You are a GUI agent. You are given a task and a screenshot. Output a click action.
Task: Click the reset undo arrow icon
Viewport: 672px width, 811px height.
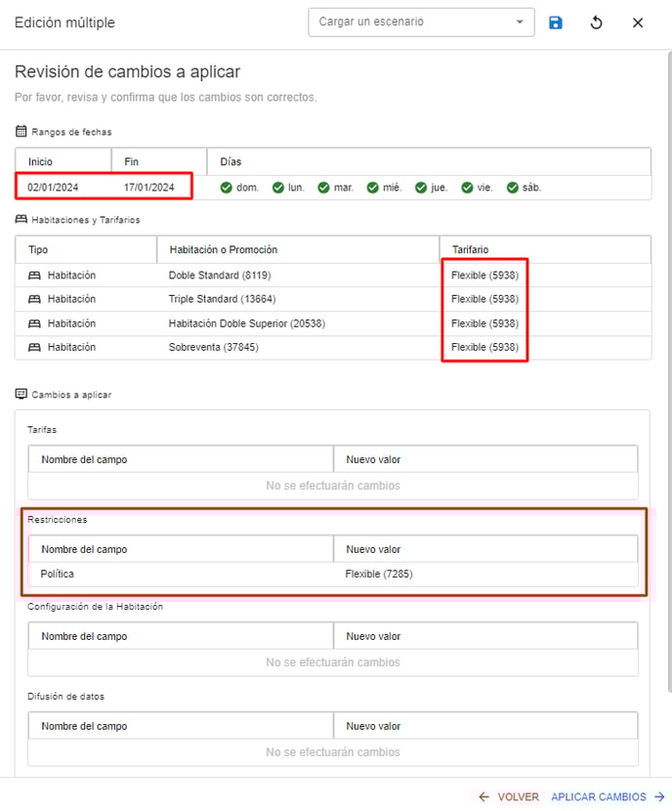[597, 22]
